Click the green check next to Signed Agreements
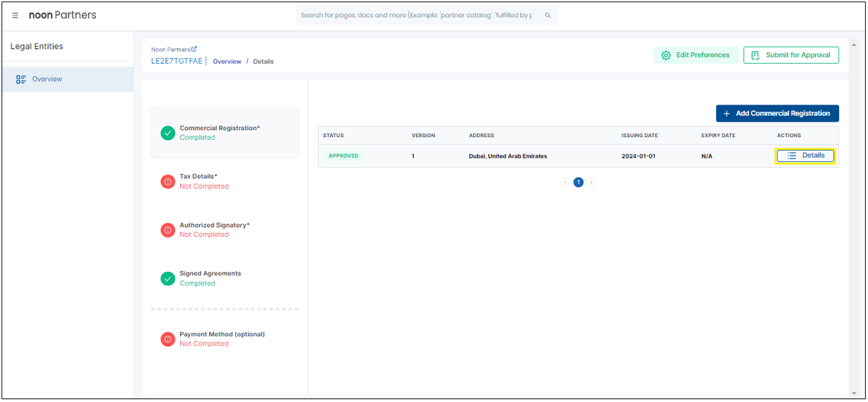 pyautogui.click(x=168, y=278)
